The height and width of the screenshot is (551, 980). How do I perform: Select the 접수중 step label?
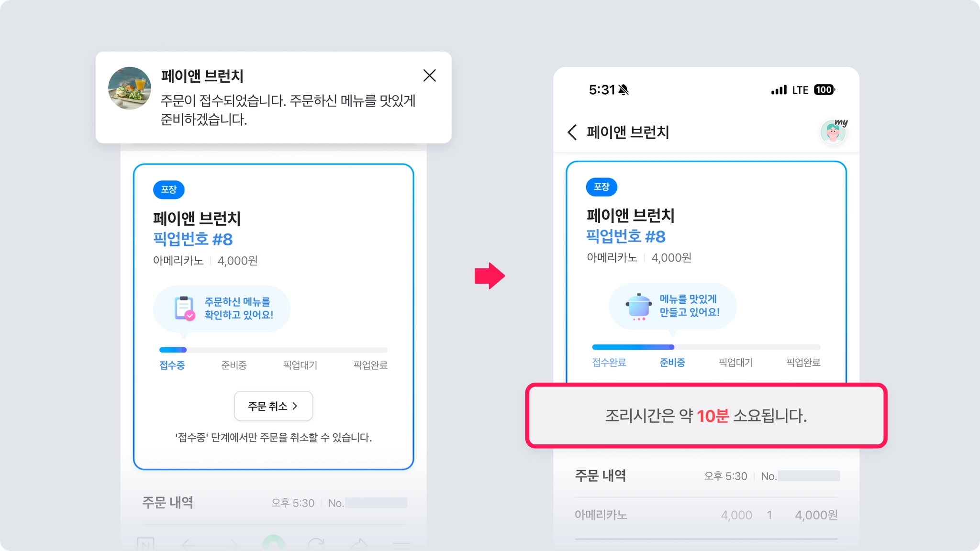(172, 365)
